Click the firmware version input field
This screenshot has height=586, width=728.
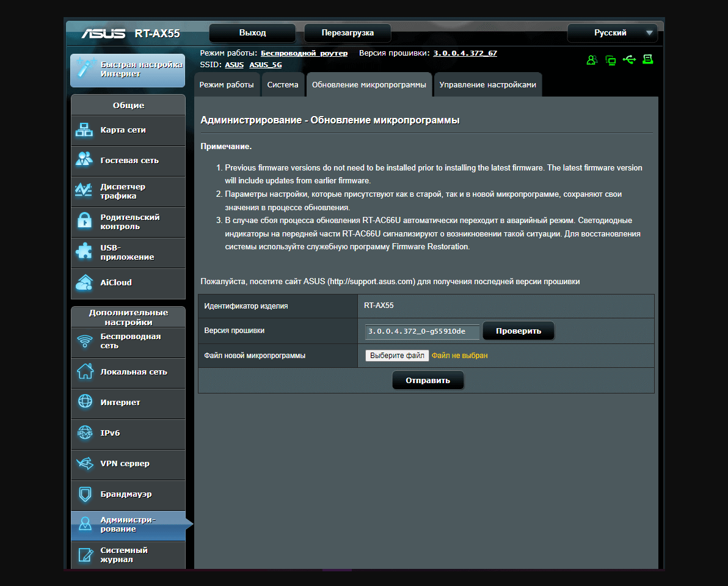coord(422,331)
